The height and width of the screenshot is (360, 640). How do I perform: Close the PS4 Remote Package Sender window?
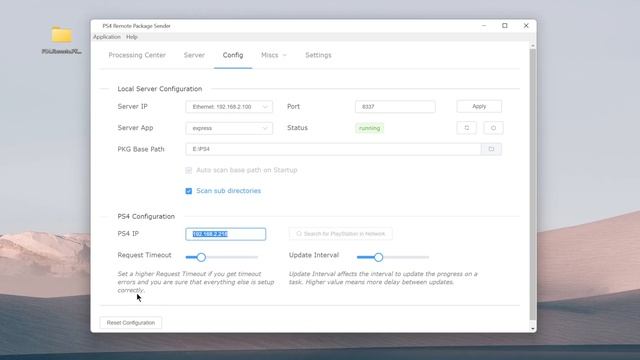(x=526, y=26)
